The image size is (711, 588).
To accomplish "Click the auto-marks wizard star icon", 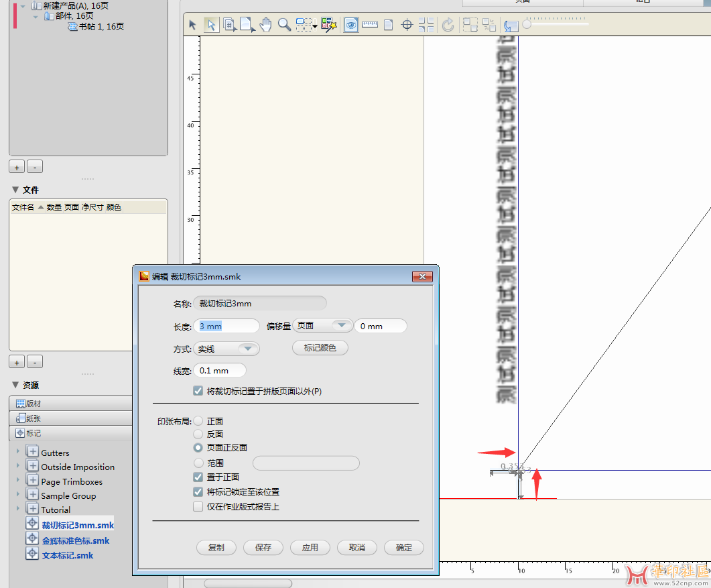I will tap(329, 25).
